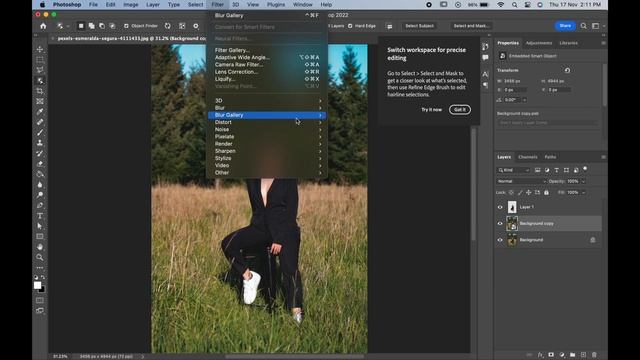The height and width of the screenshot is (360, 640).
Task: Select the Eyedropper tool
Action: (x=40, y=111)
